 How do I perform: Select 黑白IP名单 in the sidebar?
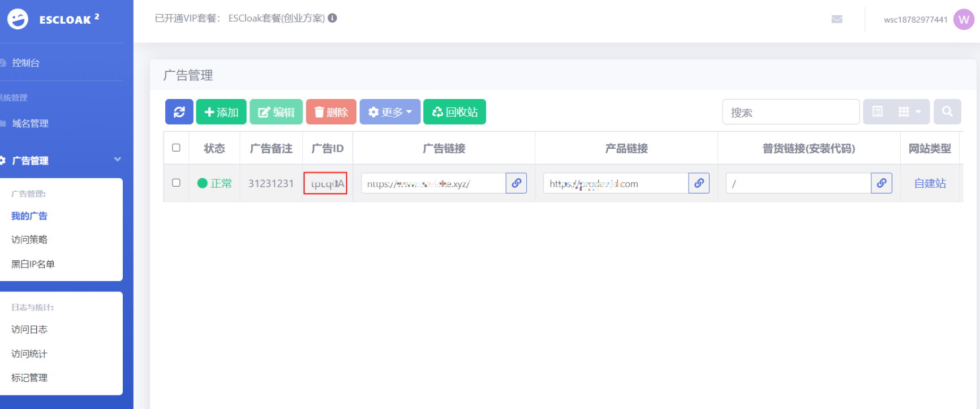(33, 264)
